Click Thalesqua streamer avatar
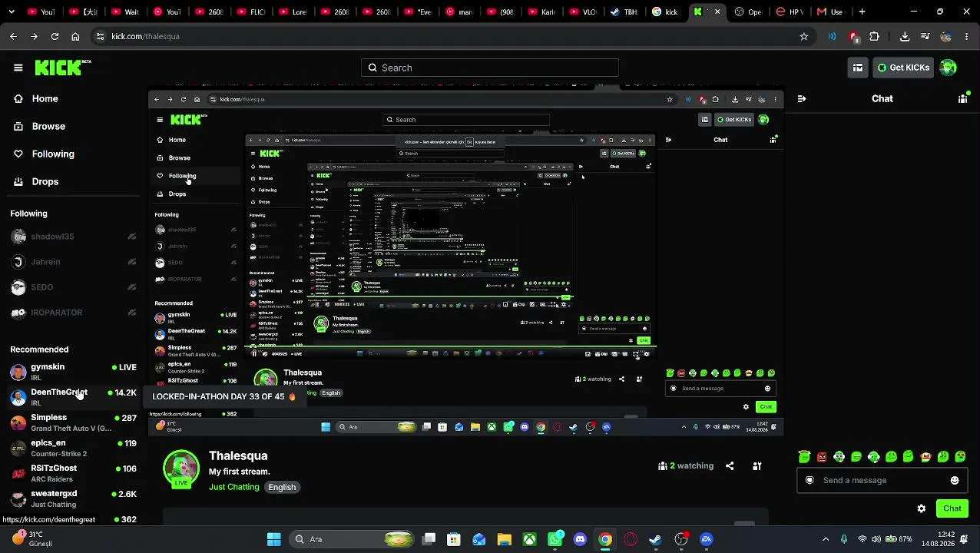Viewport: 980px width, 553px height. (181, 469)
